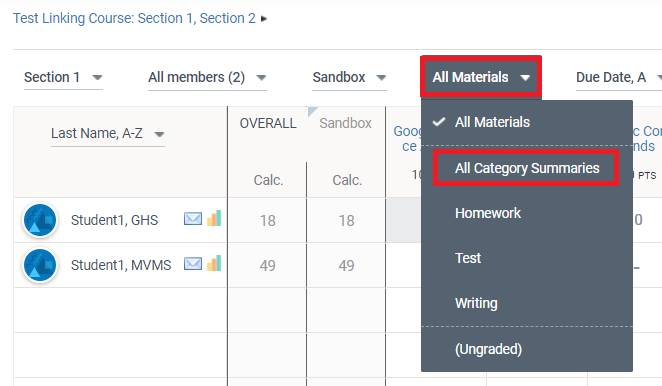
Task: View bar chart report for Student1, GHS
Action: (214, 218)
